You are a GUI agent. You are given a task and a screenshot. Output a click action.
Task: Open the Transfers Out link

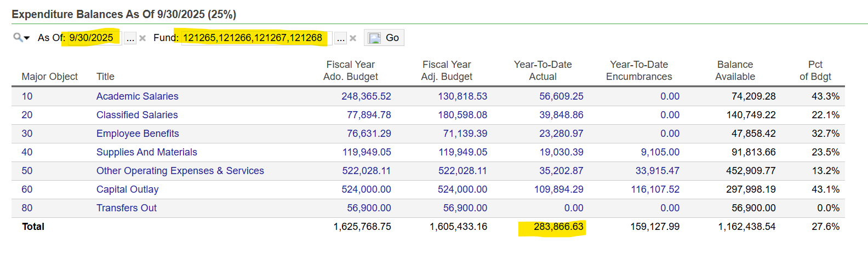pyautogui.click(x=126, y=208)
